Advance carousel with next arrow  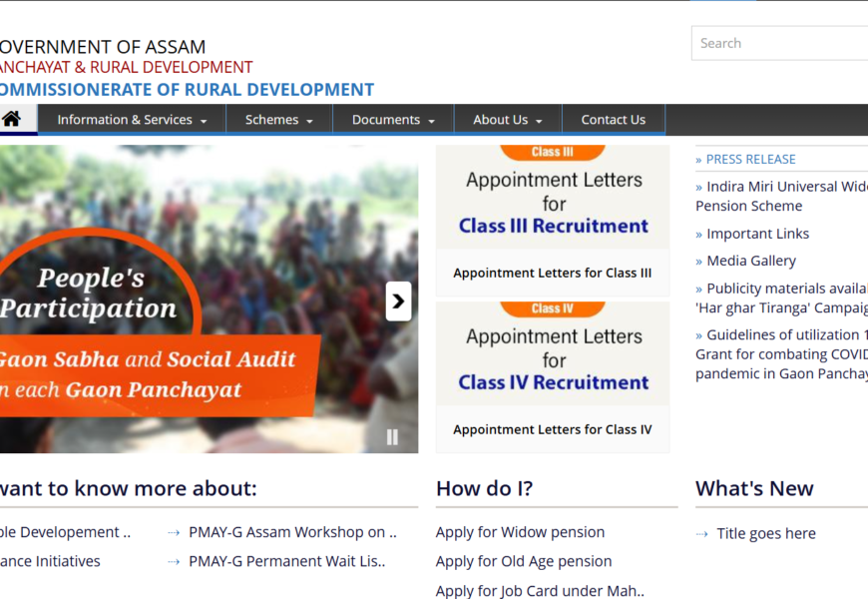click(398, 301)
